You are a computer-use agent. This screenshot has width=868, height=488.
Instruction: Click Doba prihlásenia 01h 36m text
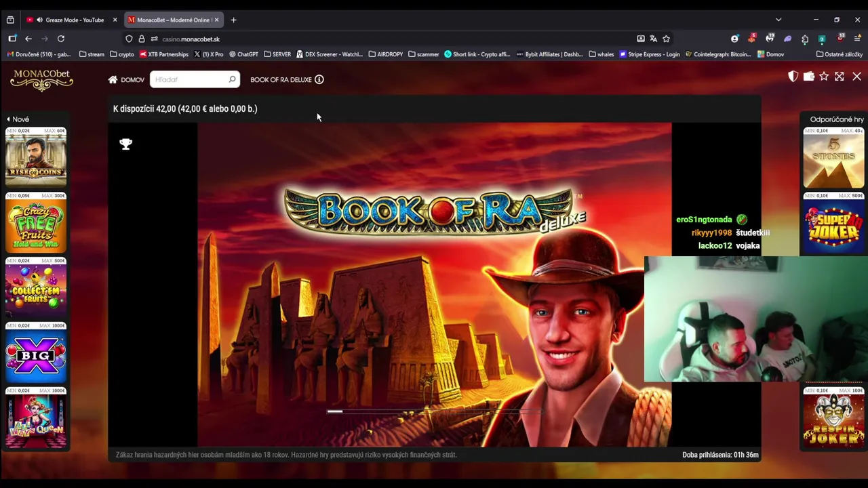click(720, 455)
